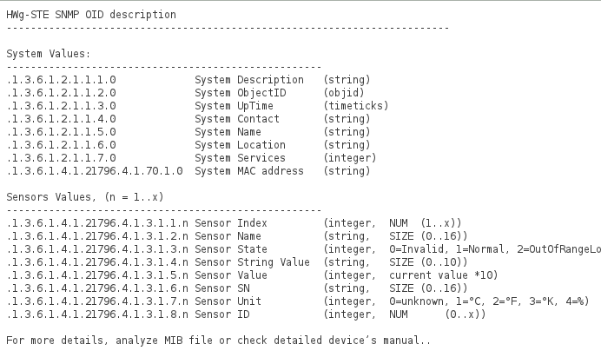This screenshot has height=364, width=601.
Task: Click the Sensor SN row
Action: pyautogui.click(x=221, y=288)
